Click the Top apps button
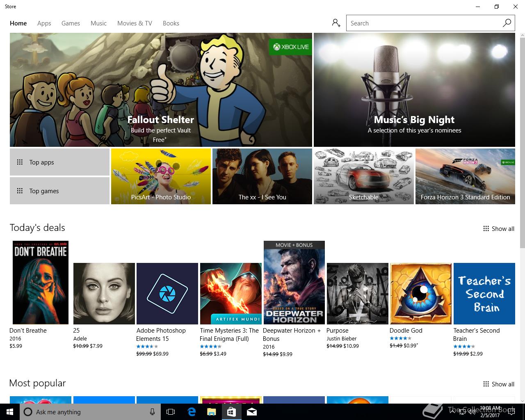The width and height of the screenshot is (525, 420). (x=59, y=162)
